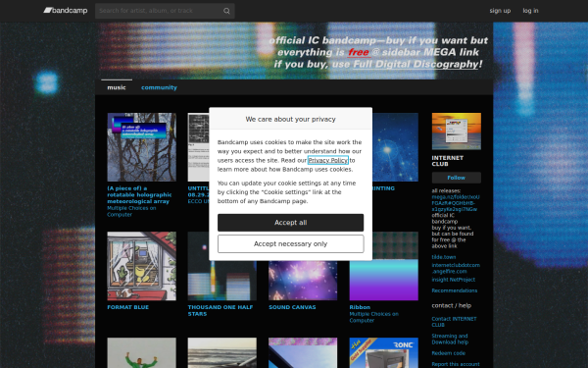Screen dimensions: 588x368
Task: Click the Redeem code link
Action: [449, 353]
